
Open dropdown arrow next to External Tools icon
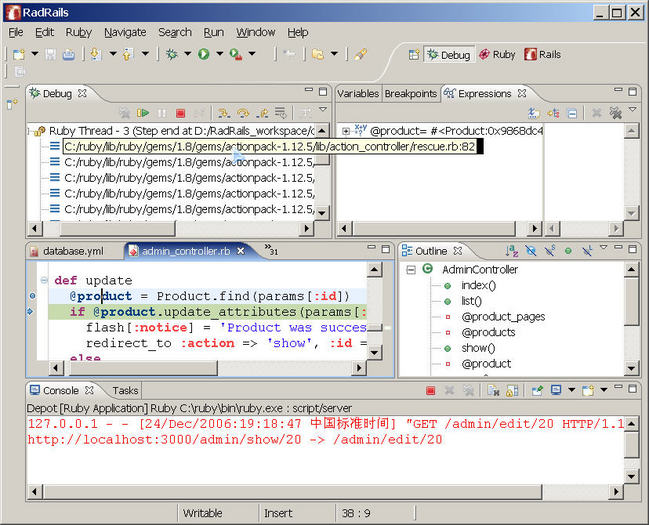coord(252,54)
